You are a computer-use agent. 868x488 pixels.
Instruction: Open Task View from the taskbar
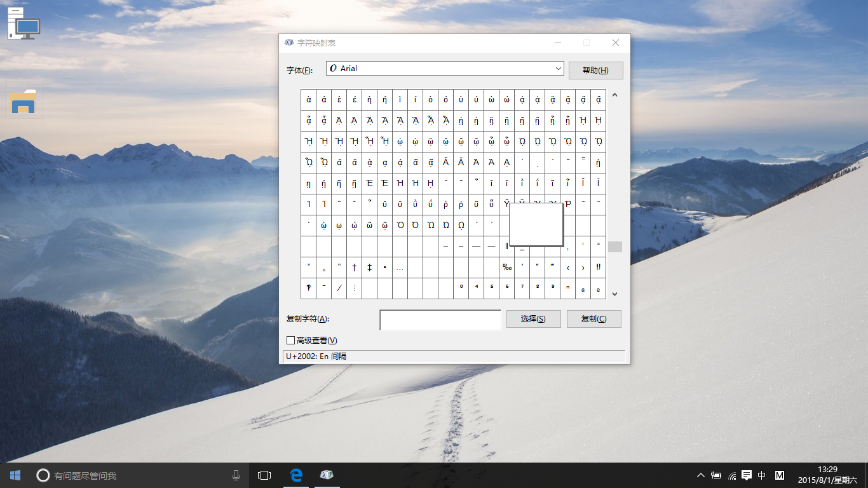[x=264, y=475]
